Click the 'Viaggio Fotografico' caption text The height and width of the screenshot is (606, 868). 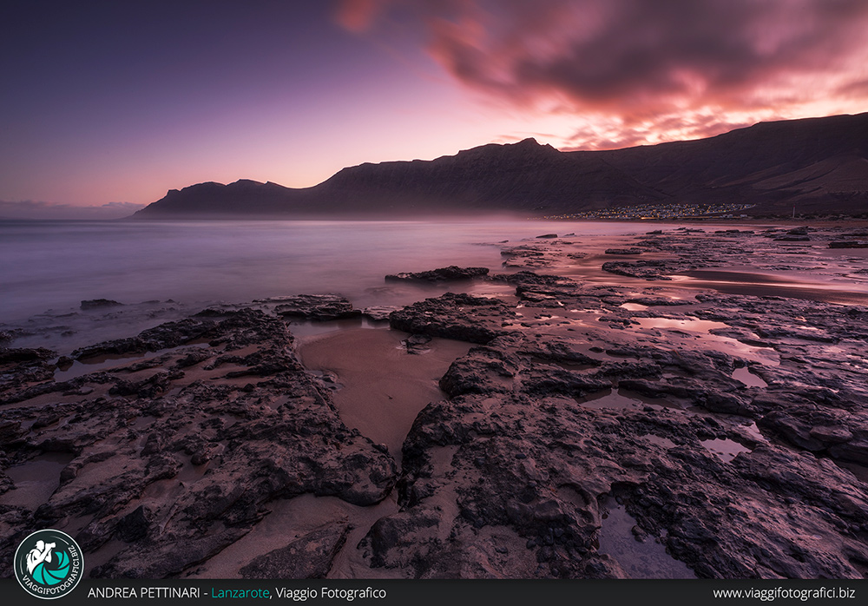pos(331,593)
